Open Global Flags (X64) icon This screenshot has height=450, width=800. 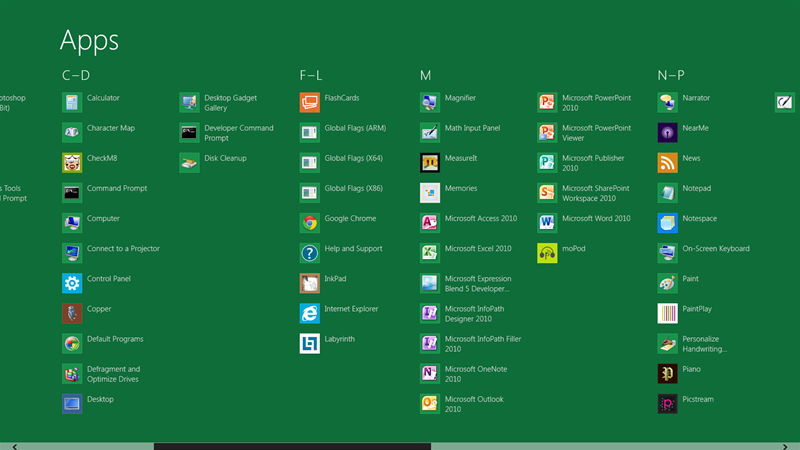(310, 163)
